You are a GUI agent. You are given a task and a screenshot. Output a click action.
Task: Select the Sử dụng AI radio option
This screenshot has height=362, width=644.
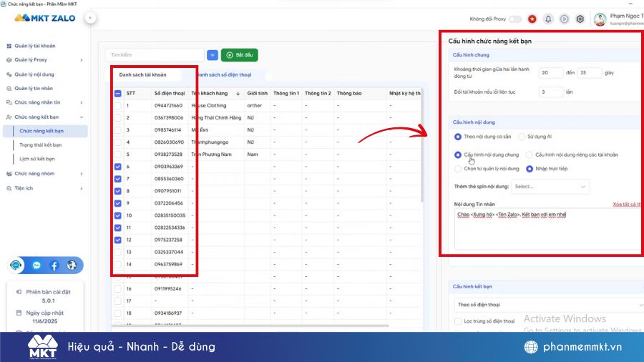(522, 136)
